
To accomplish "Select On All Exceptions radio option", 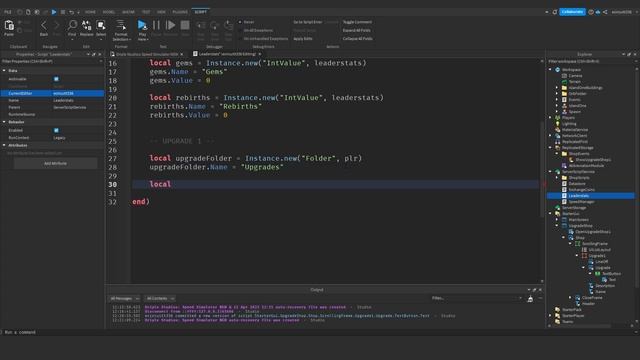I will click(x=240, y=30).
